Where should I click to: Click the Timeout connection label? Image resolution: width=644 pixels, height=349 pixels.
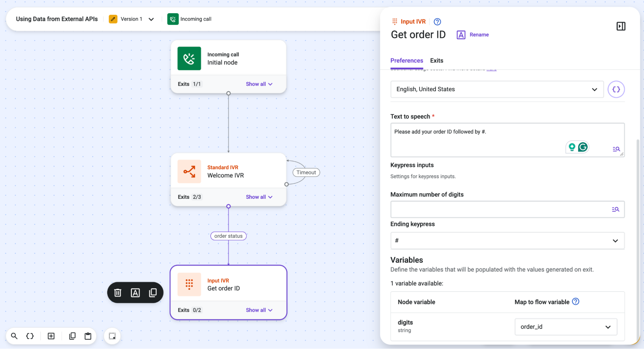coord(306,172)
